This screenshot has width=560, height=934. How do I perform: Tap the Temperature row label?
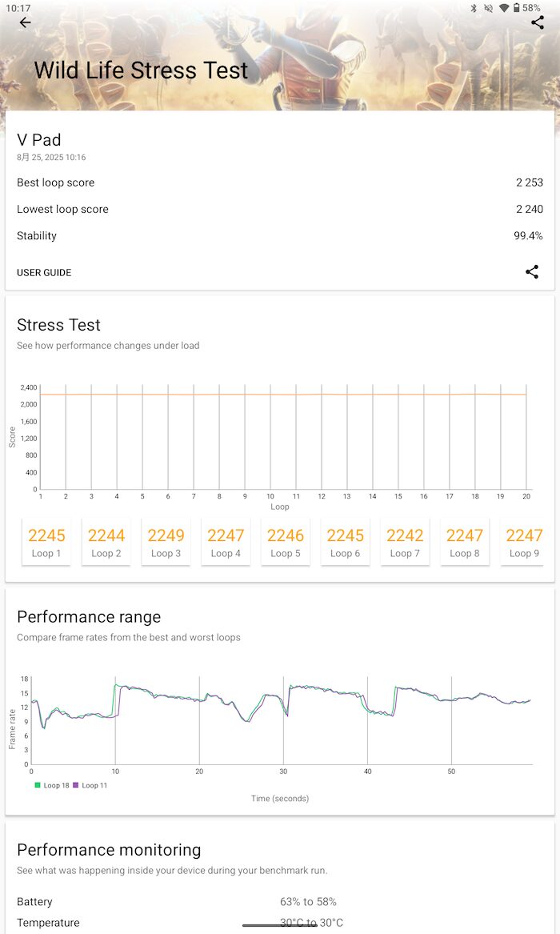click(x=48, y=923)
